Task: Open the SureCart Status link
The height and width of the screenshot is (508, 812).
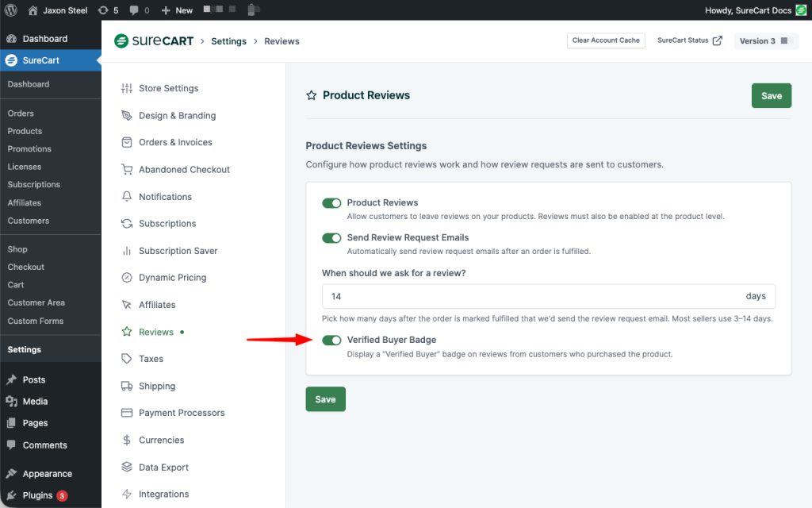Action: click(689, 40)
